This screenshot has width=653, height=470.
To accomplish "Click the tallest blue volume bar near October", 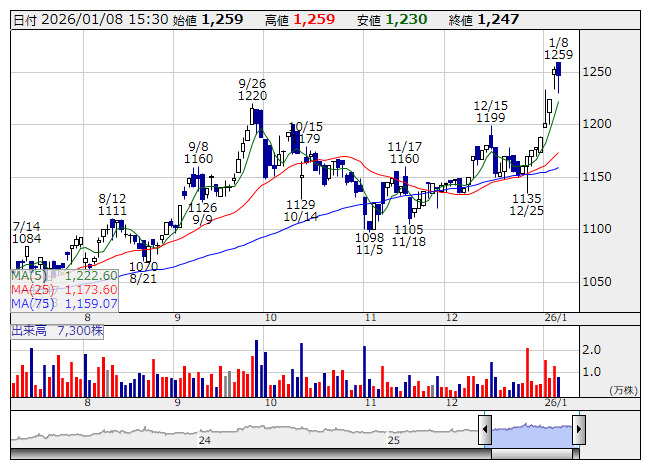I will click(257, 368).
